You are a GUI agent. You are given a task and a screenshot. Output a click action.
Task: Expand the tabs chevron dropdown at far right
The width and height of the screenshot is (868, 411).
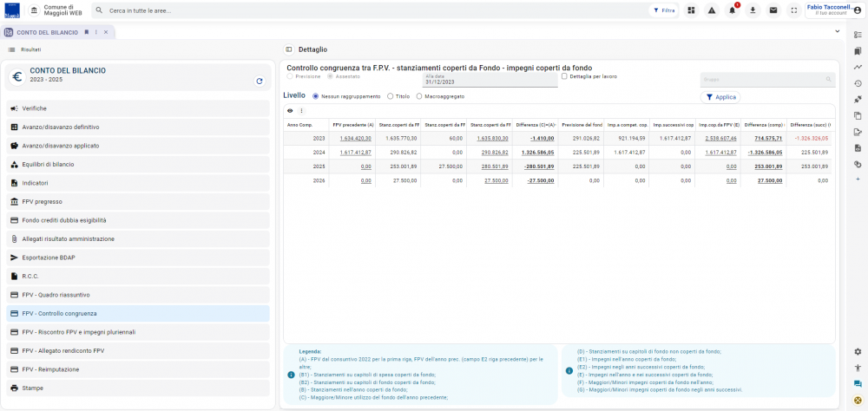837,31
